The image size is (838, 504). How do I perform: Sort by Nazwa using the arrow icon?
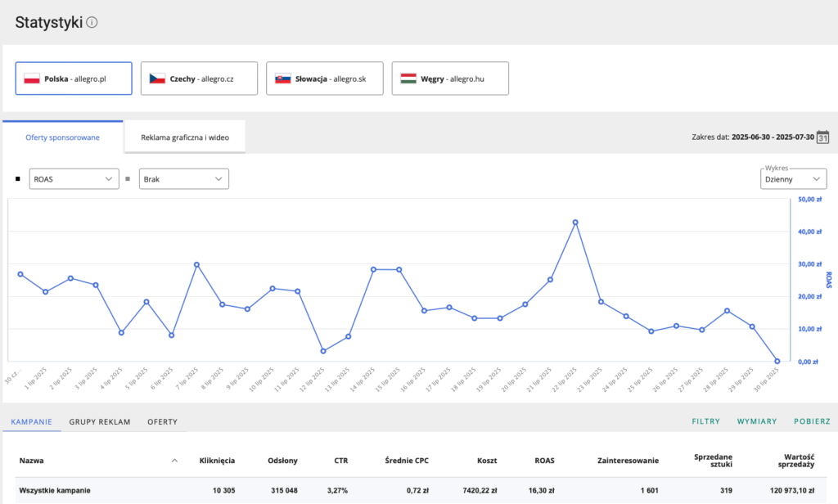click(x=174, y=461)
